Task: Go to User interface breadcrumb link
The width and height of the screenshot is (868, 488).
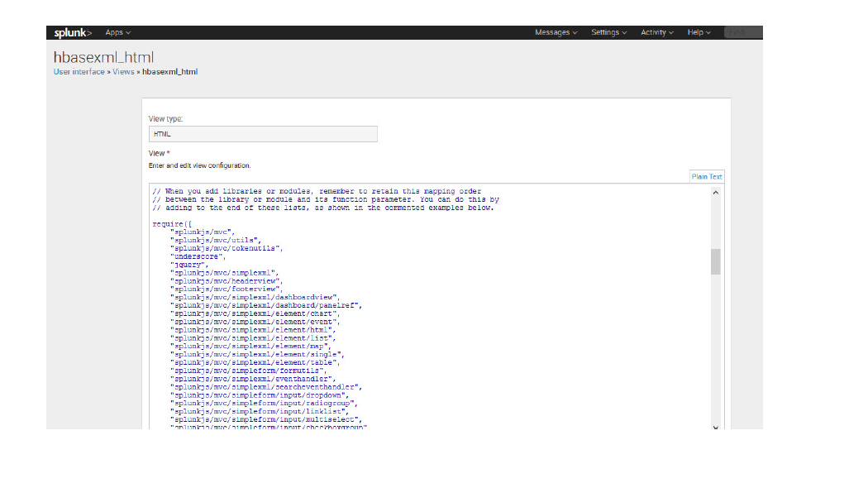Action: pos(79,72)
